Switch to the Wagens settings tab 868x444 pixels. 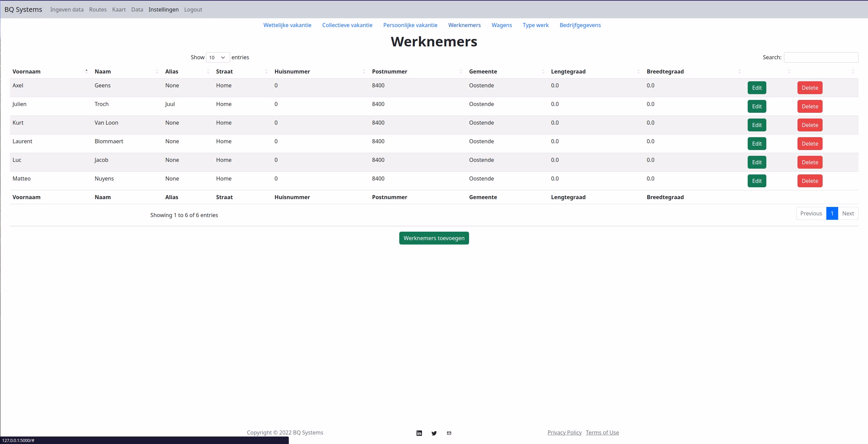[502, 25]
